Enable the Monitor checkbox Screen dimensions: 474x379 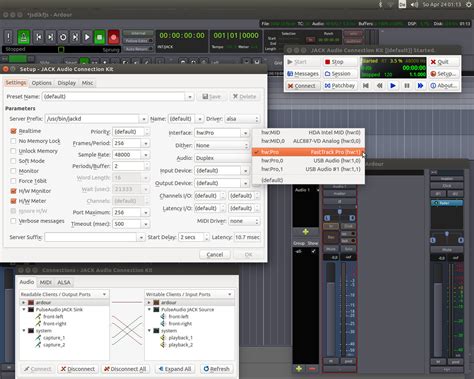pyautogui.click(x=13, y=171)
